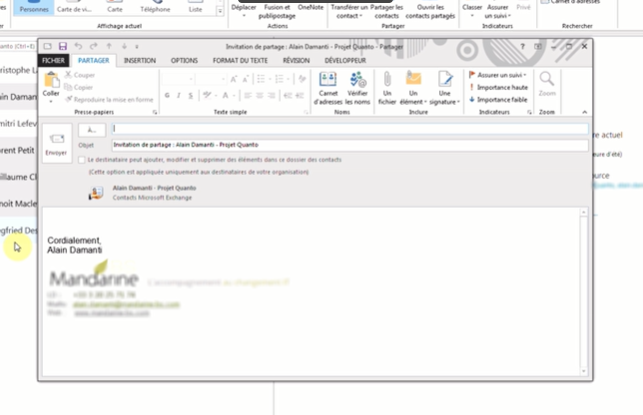Screen dimensions: 643x415
Task: Toggle bold (G) formatting
Action: point(167,96)
